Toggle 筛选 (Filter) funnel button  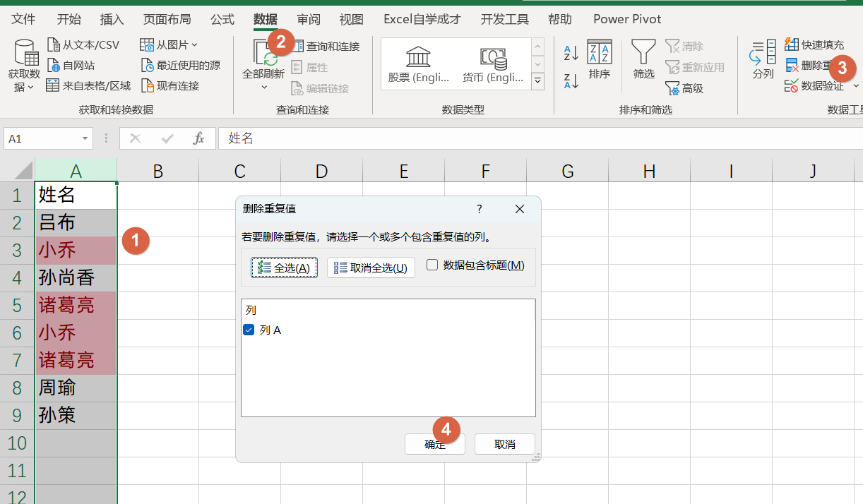(x=643, y=60)
